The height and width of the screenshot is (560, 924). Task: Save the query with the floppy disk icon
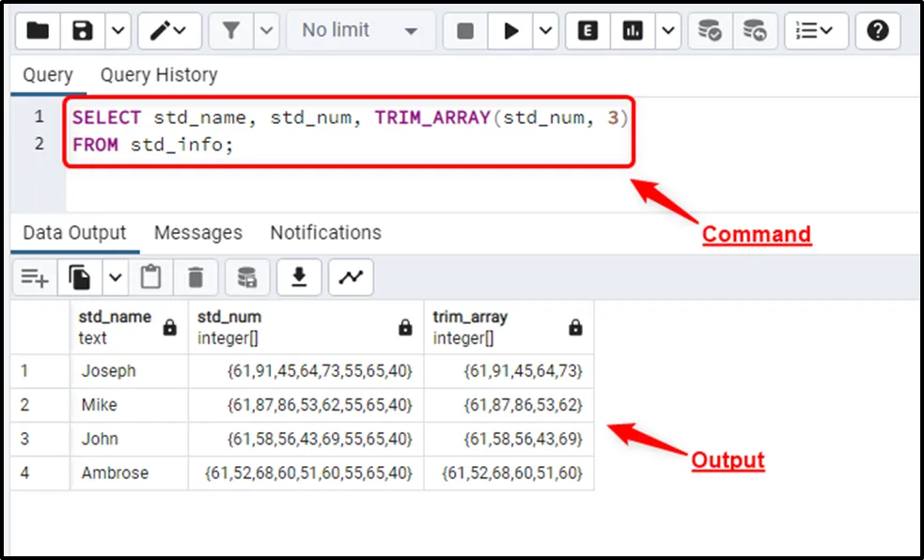[83, 31]
